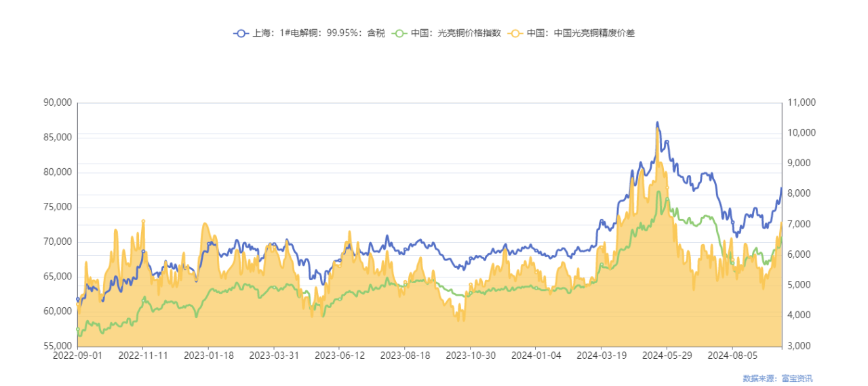This screenshot has width=868, height=386.
Task: Click the green legend marker for 光亮铜价格指数
Action: point(400,33)
